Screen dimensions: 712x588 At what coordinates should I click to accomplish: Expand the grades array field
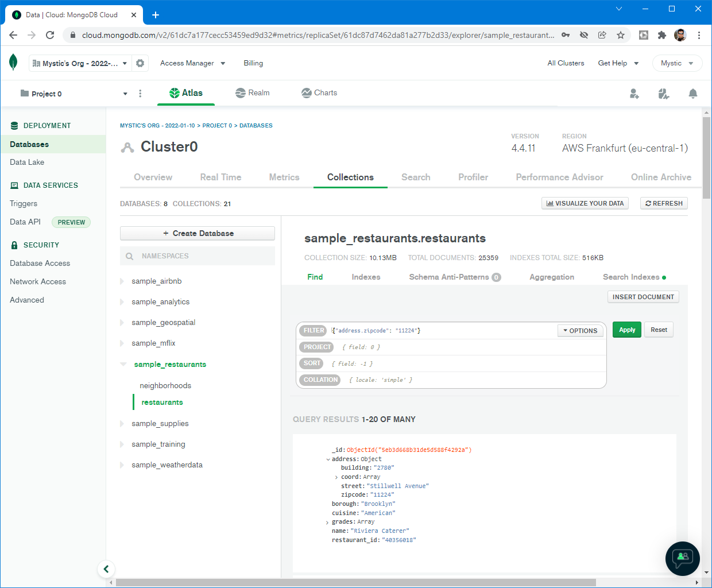point(327,523)
